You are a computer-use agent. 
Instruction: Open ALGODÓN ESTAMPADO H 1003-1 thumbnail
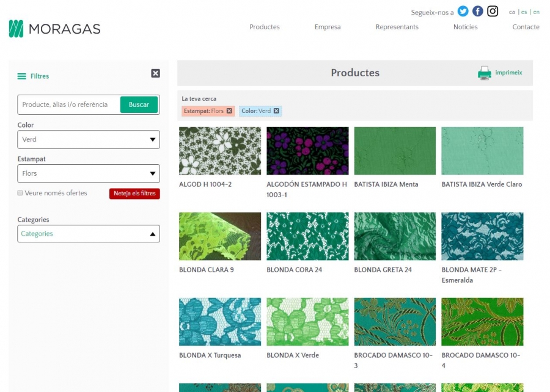pyautogui.click(x=307, y=151)
